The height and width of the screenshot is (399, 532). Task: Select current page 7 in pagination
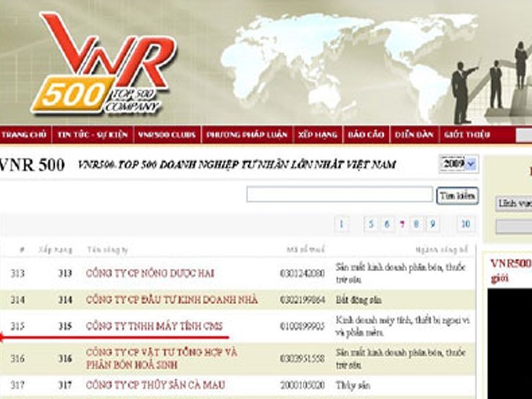point(402,224)
